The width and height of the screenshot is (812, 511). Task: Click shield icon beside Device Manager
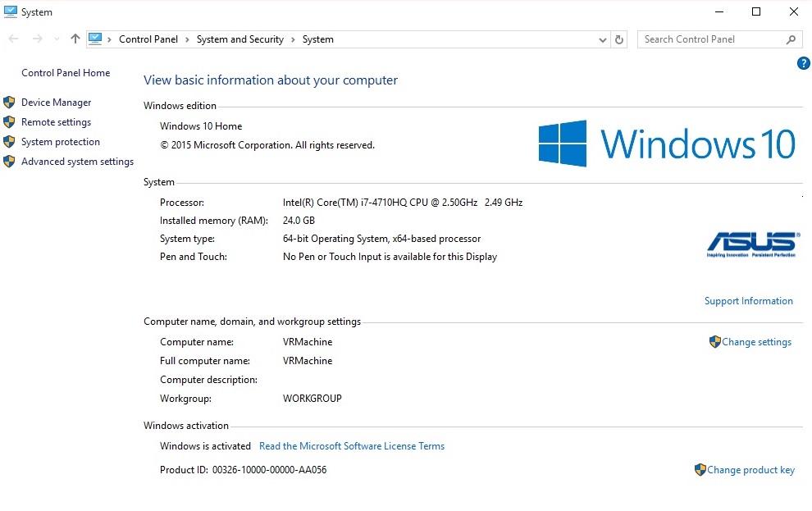coord(9,102)
